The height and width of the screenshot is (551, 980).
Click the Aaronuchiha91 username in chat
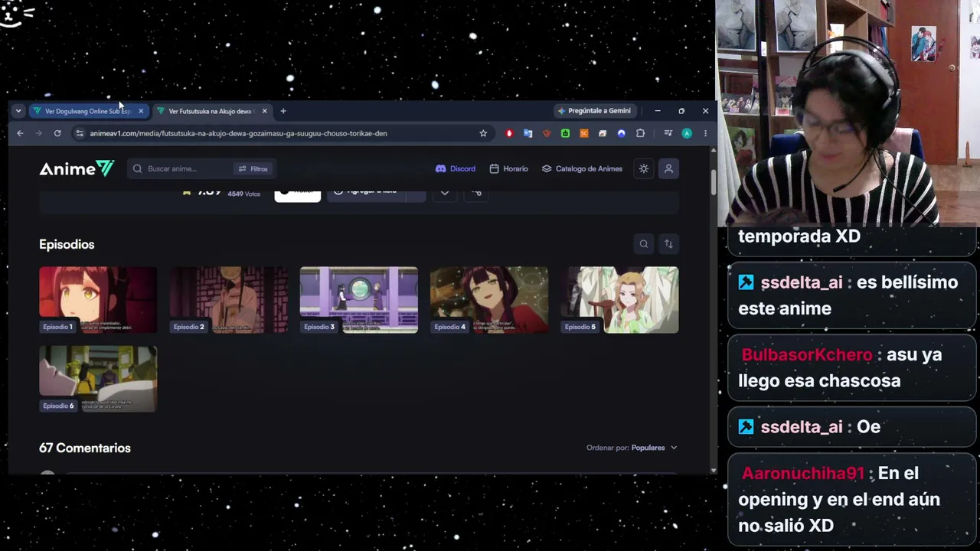802,473
